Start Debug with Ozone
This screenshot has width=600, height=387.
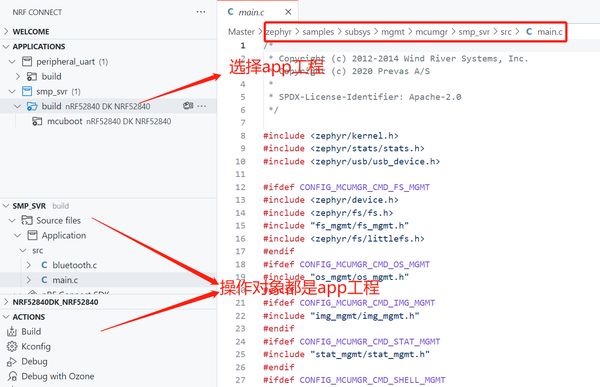coord(58,376)
